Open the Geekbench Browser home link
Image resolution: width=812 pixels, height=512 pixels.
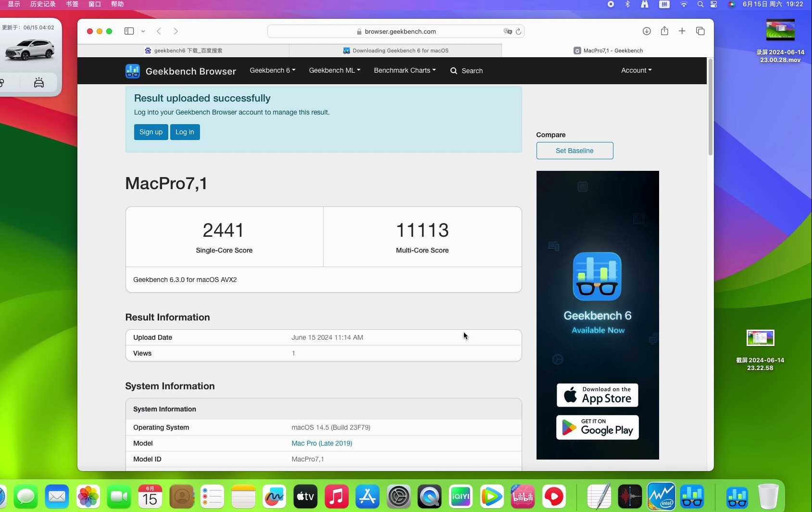191,71
